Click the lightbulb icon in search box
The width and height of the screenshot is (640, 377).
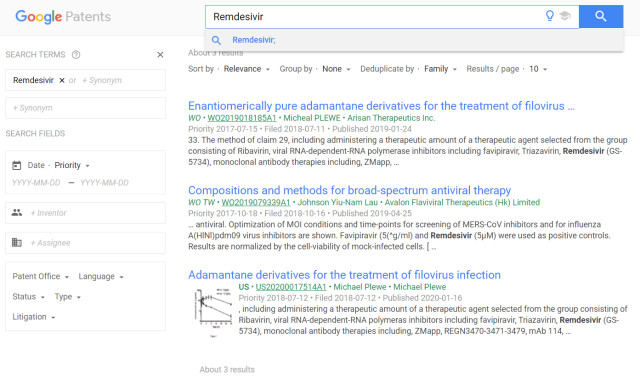(x=550, y=16)
